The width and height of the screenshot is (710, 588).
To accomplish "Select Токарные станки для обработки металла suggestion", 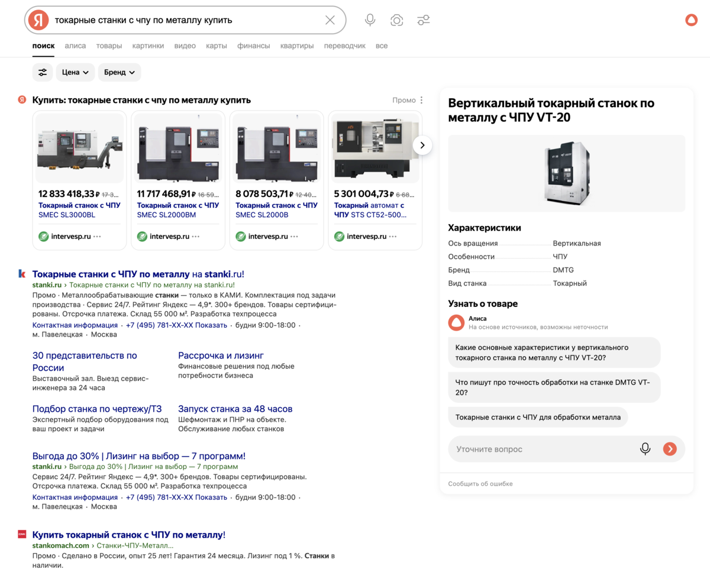I will pos(538,417).
